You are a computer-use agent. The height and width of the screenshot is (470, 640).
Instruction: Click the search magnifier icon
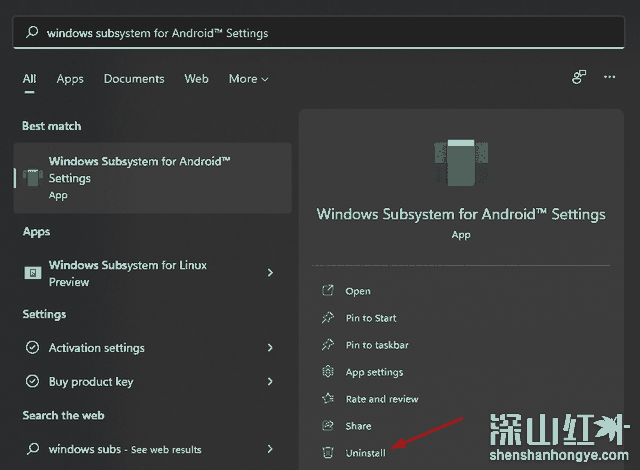click(x=32, y=32)
